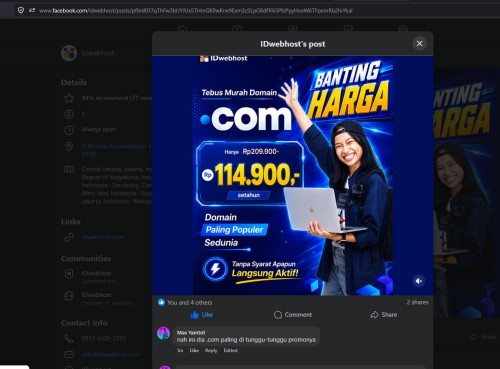500x369 pixels.
Task: Click the clock Always open icon
Action: [69, 130]
